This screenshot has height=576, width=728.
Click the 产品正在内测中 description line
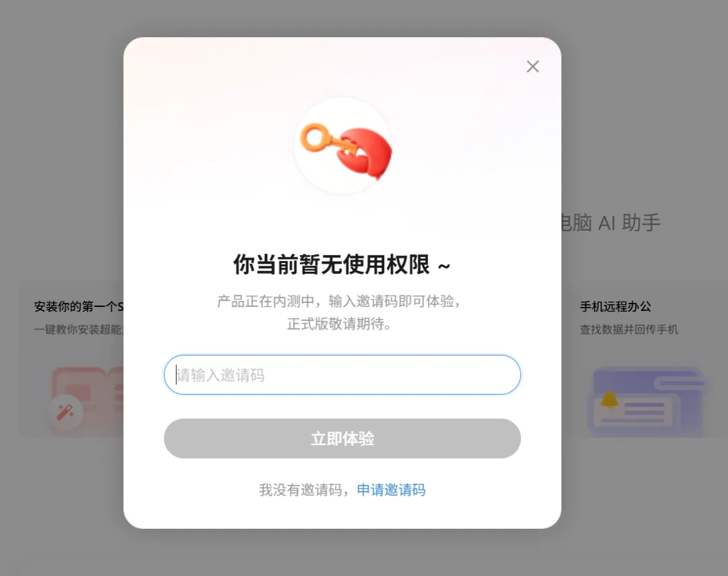coord(339,301)
